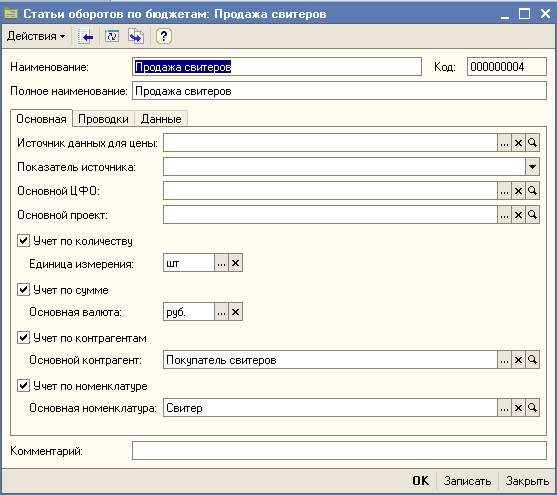Open selection for Основной контрагент

click(504, 360)
